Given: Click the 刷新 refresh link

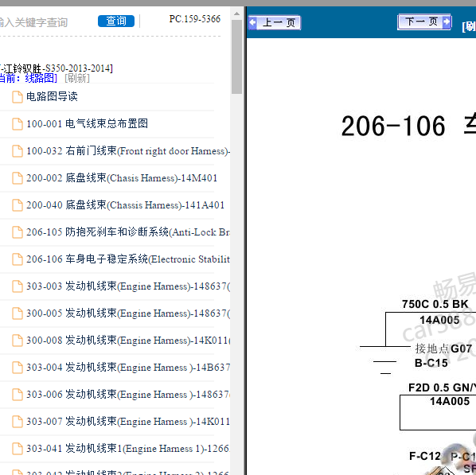Looking at the screenshot, I should click(77, 78).
